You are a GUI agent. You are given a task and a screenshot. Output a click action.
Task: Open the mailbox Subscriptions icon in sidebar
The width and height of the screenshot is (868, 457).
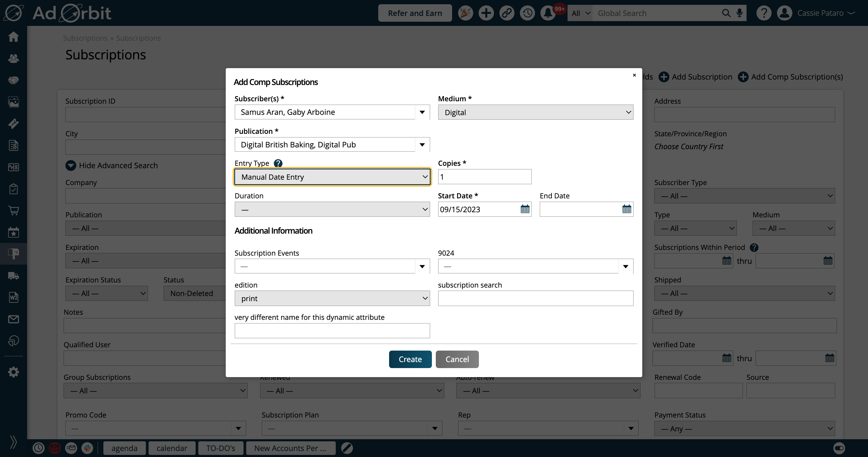(14, 254)
